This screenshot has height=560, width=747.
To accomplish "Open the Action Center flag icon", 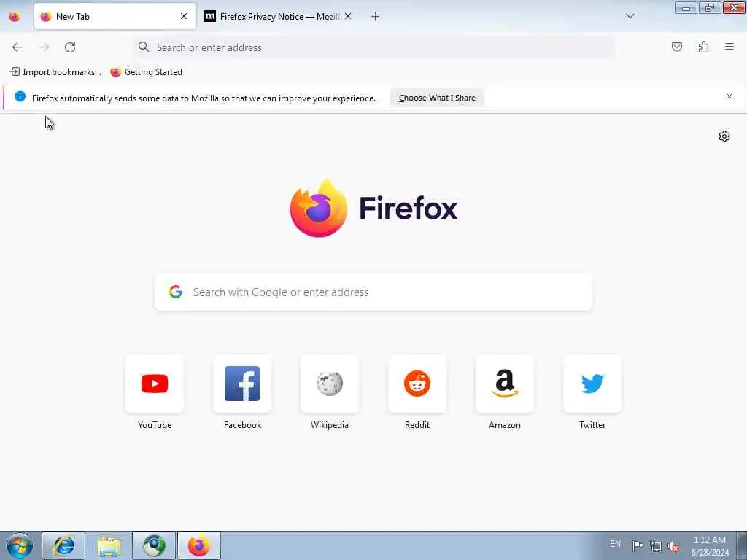I will click(637, 545).
